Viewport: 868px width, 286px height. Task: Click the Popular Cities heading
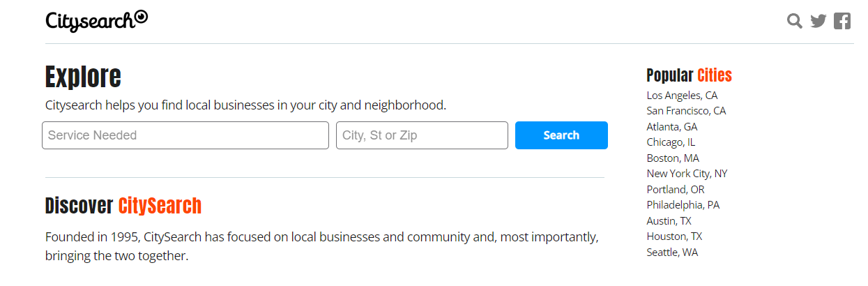689,75
